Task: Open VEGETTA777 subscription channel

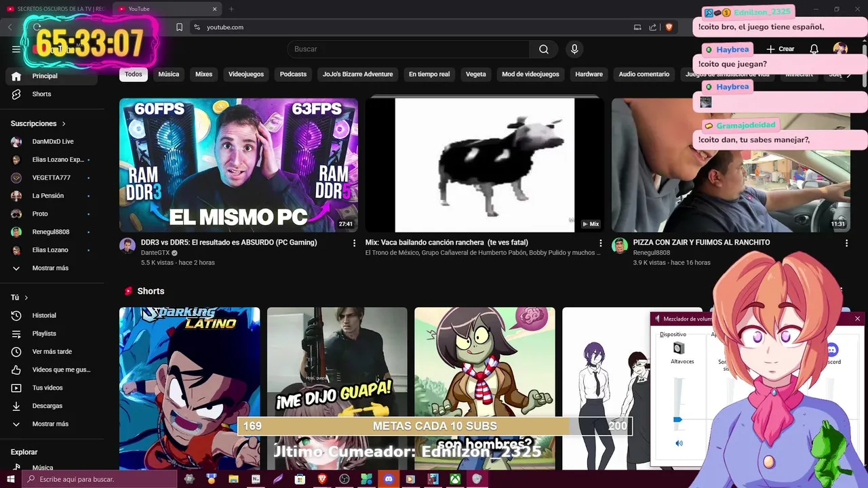Action: pyautogui.click(x=52, y=178)
